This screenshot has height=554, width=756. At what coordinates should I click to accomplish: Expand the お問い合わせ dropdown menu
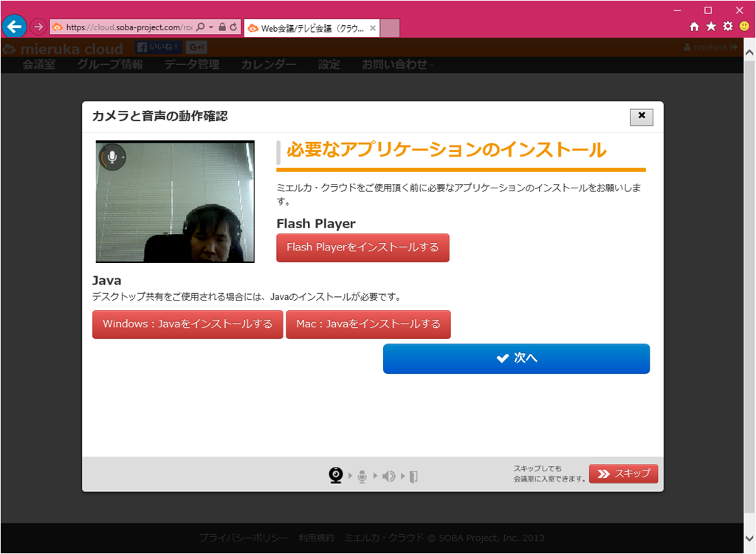(x=398, y=65)
